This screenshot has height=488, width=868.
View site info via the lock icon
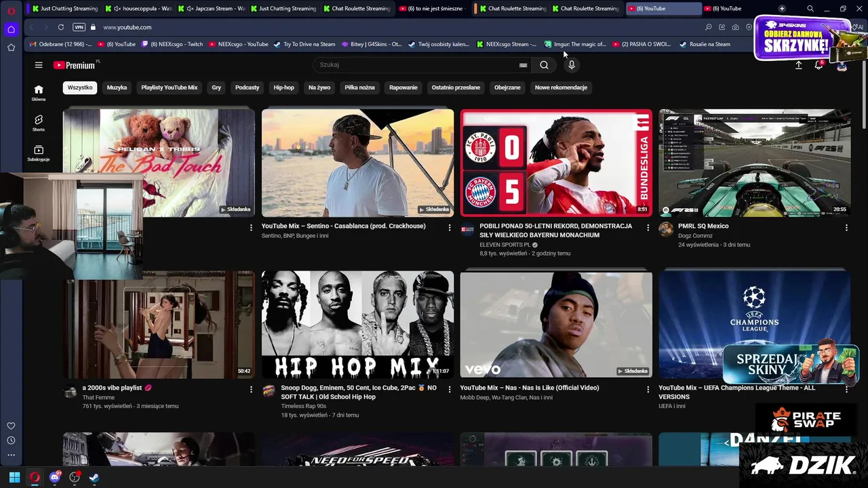coord(93,27)
